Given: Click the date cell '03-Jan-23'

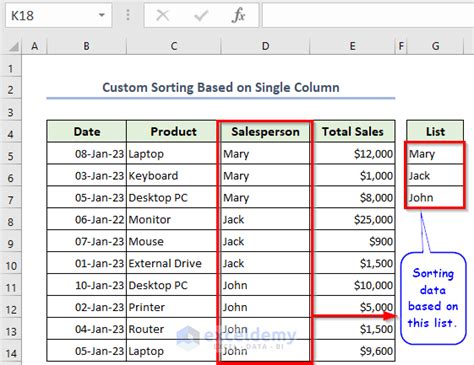Looking at the screenshot, I should point(87,176).
